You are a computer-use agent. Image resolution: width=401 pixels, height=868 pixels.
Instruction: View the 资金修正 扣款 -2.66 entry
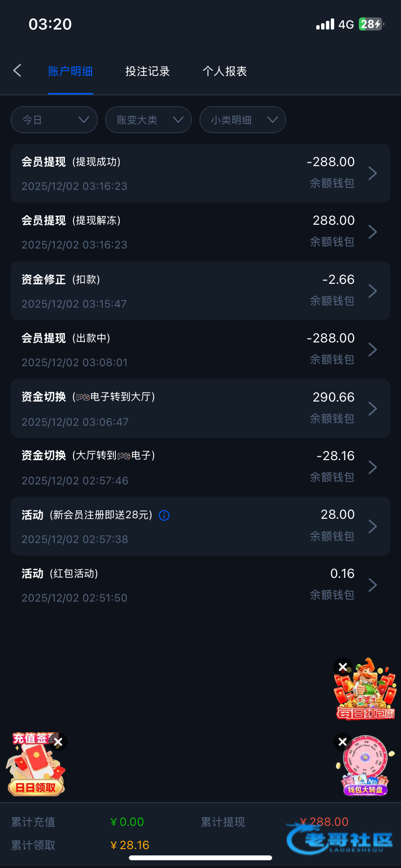click(200, 291)
